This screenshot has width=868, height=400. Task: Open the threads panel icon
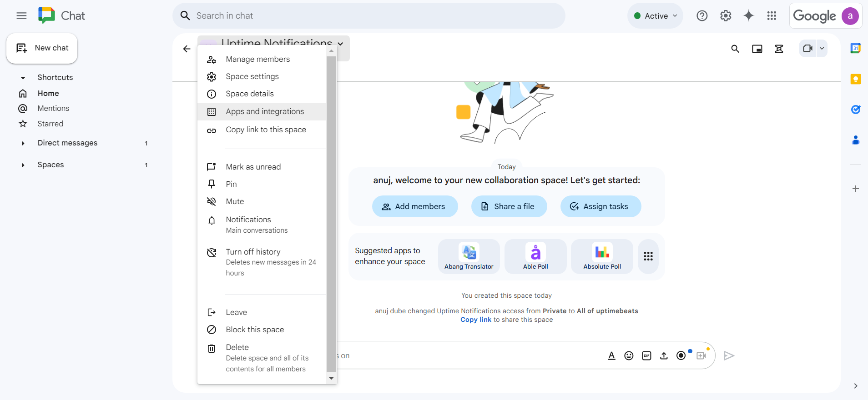(779, 49)
